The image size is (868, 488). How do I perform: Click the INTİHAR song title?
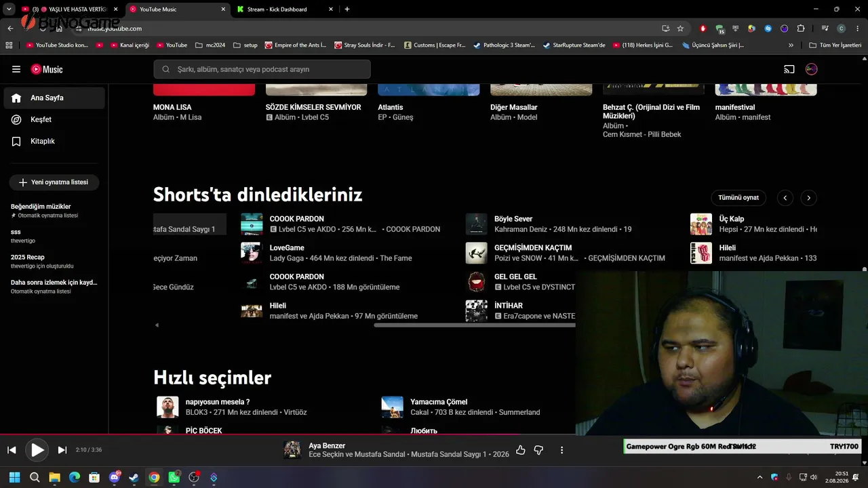(509, 306)
